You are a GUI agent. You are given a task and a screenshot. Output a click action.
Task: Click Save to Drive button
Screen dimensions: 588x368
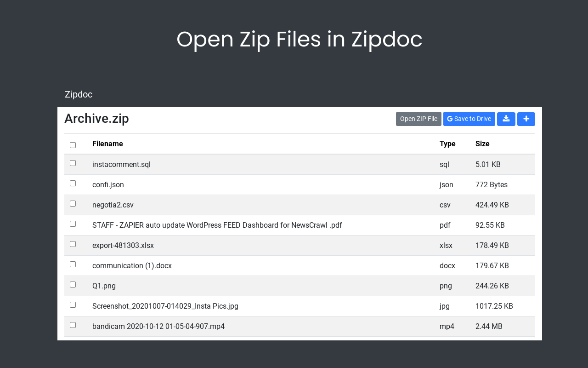(x=469, y=119)
